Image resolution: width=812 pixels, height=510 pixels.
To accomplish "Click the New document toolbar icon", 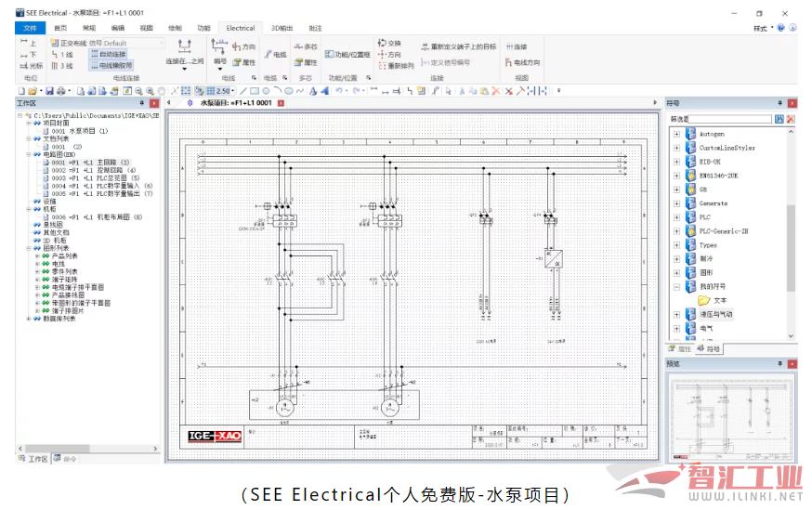I will 21,91.
